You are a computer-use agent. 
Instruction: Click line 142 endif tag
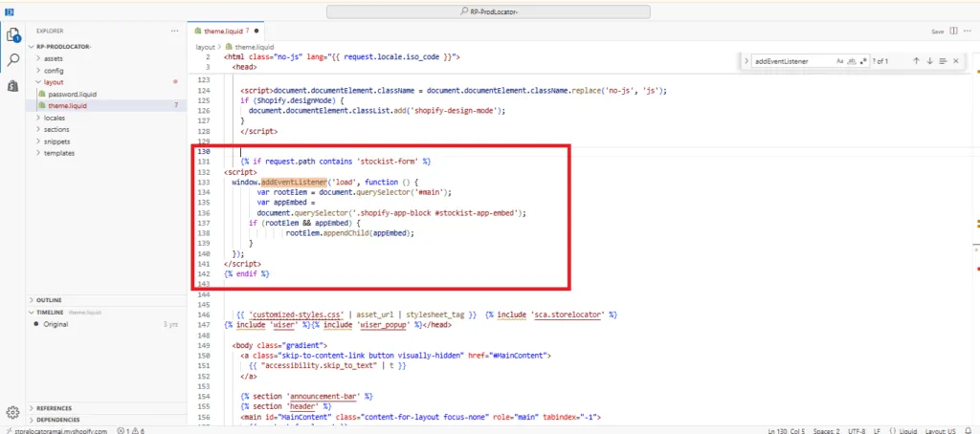click(x=247, y=273)
